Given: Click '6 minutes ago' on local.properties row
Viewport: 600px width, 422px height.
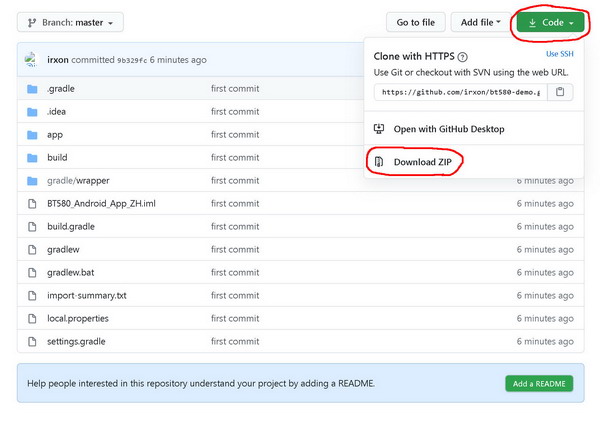Looking at the screenshot, I should point(545,318).
